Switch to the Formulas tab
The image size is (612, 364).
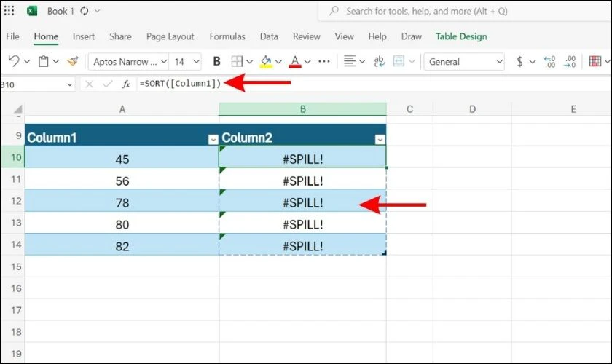227,36
